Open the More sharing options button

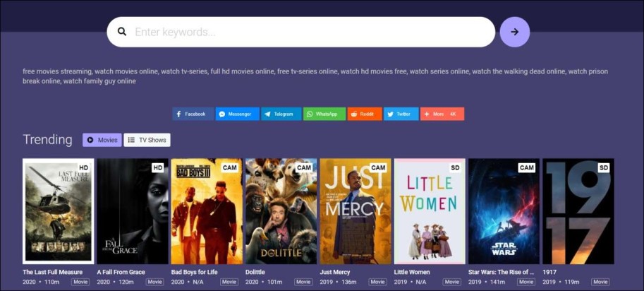point(442,114)
